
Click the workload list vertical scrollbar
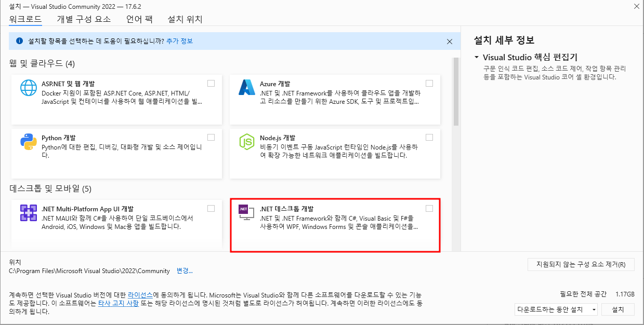[x=456, y=91]
